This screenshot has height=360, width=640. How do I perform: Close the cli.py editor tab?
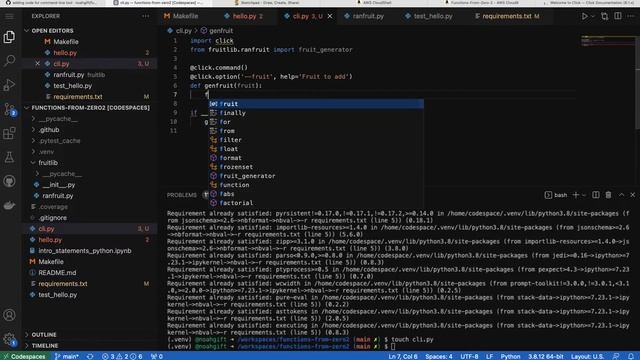pos(330,16)
